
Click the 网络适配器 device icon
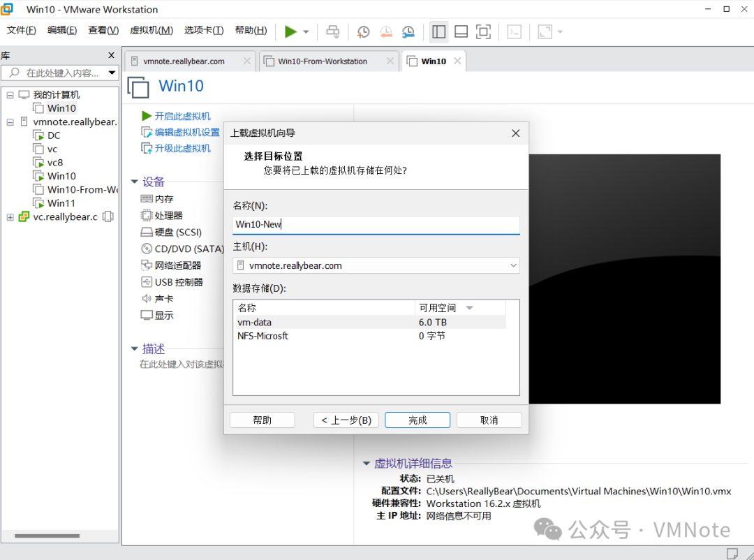[x=146, y=265]
